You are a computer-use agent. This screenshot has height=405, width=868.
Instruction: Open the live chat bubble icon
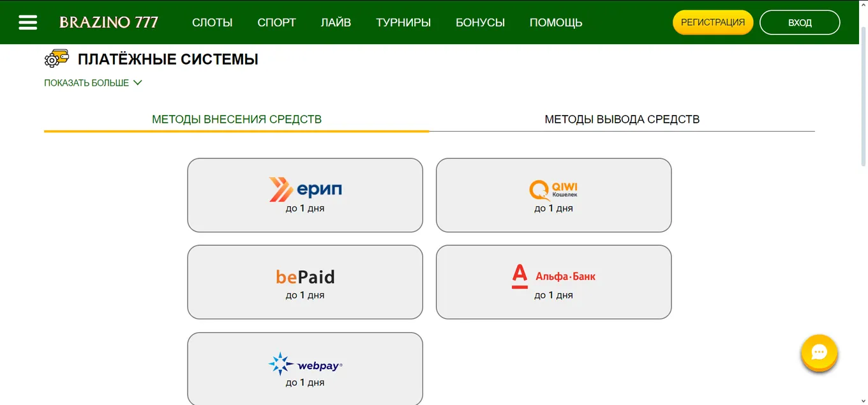(819, 353)
